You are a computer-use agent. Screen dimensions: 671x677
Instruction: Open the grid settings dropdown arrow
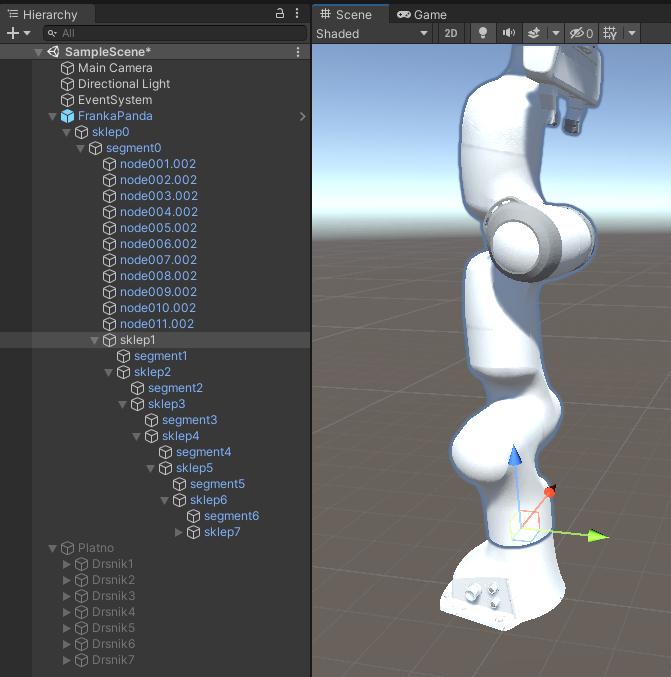tap(632, 33)
